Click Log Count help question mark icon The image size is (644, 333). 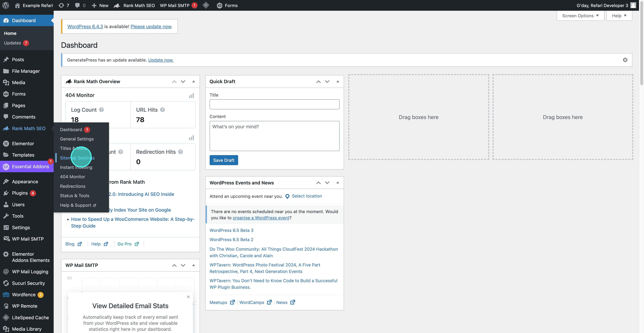coord(101,109)
